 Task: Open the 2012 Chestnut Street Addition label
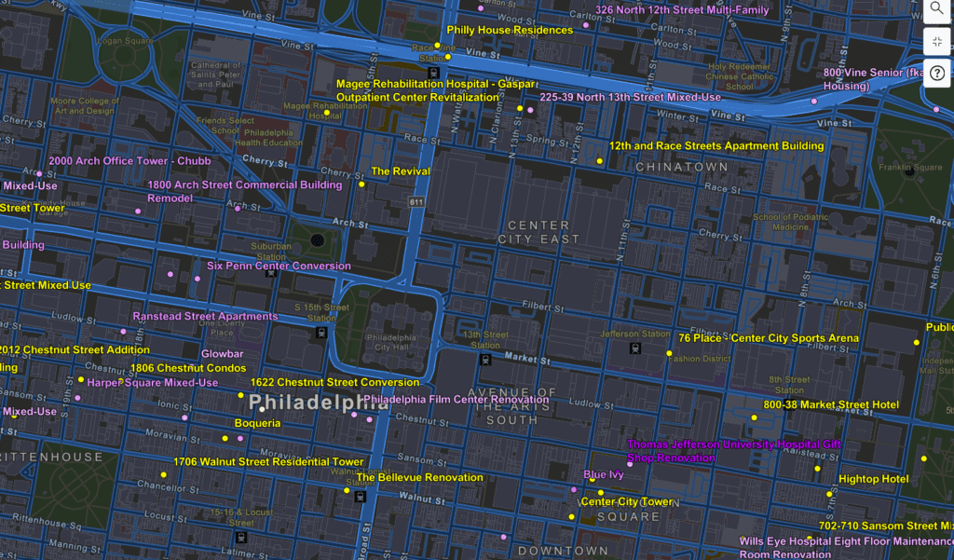(74, 350)
